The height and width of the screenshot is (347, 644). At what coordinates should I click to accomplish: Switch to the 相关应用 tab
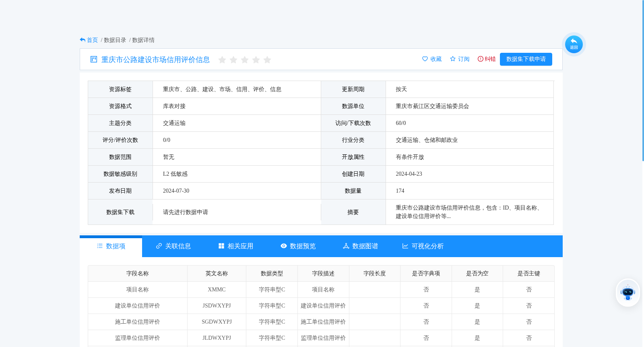tap(236, 246)
